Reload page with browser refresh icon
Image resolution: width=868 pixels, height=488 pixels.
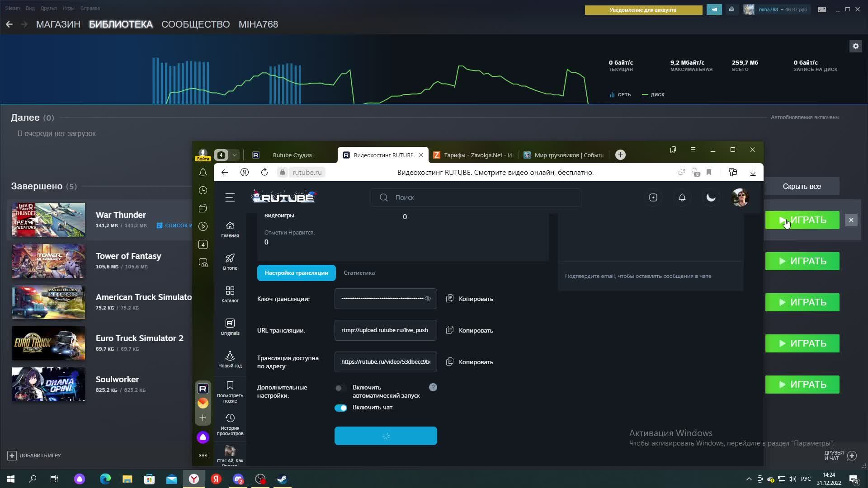[264, 172]
